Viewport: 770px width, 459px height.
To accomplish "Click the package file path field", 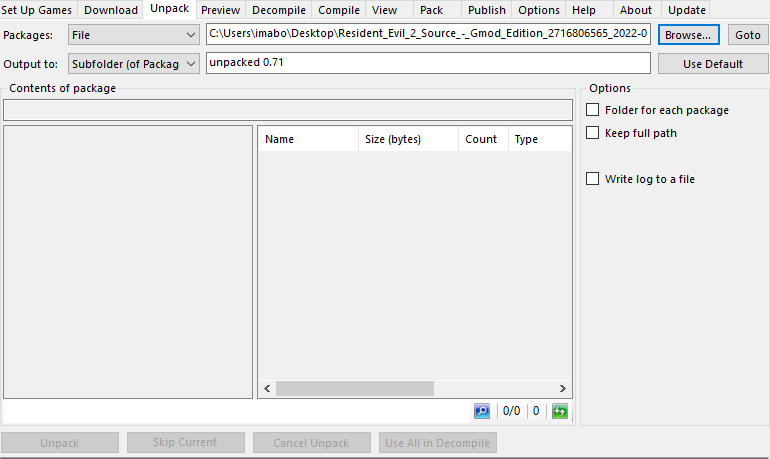I will 428,35.
